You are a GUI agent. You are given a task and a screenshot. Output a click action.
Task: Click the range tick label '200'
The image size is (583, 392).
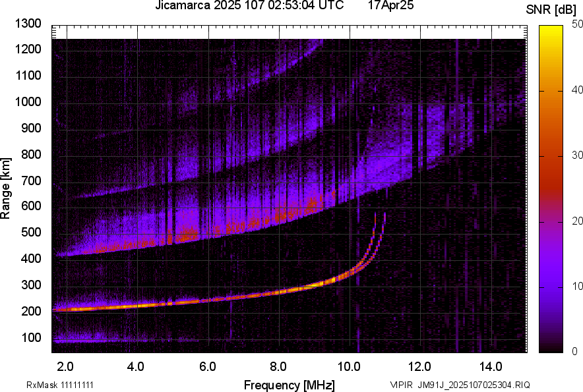pyautogui.click(x=31, y=311)
